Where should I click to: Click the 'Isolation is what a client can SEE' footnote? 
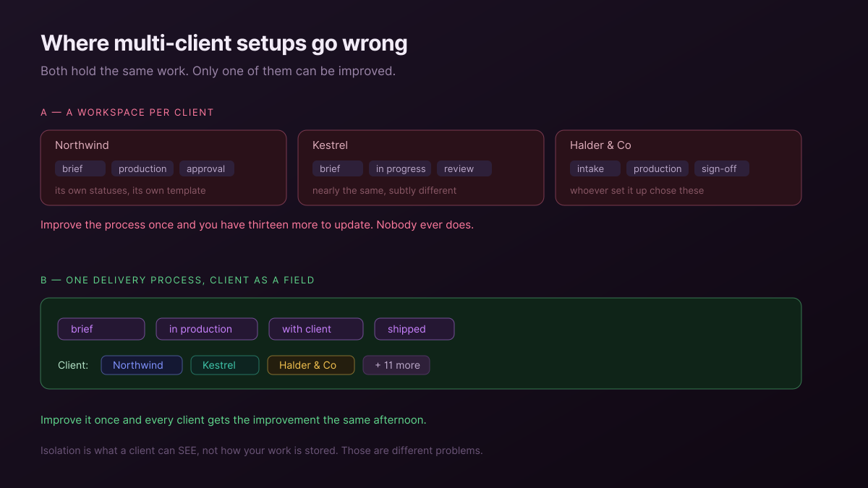click(x=261, y=450)
